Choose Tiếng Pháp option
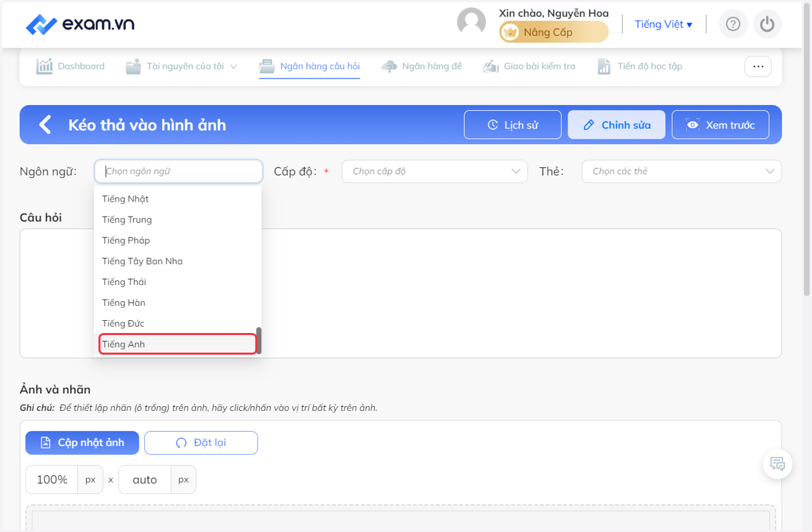The image size is (812, 532). (x=177, y=240)
